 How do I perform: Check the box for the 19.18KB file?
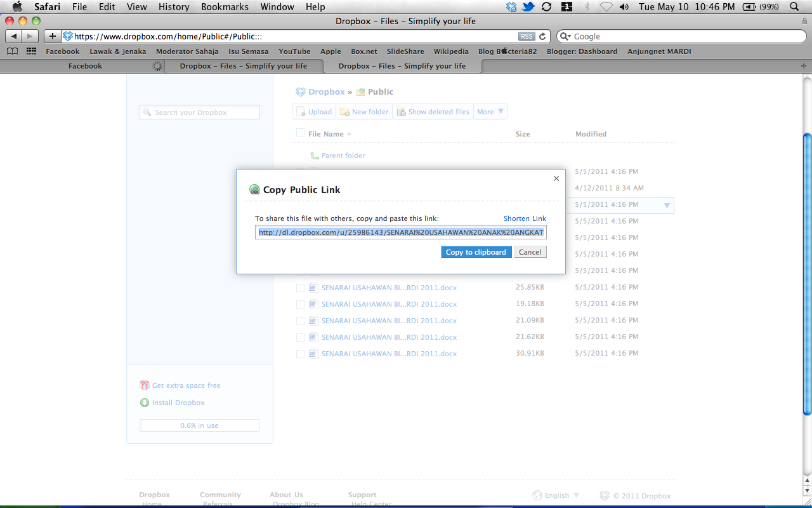300,304
